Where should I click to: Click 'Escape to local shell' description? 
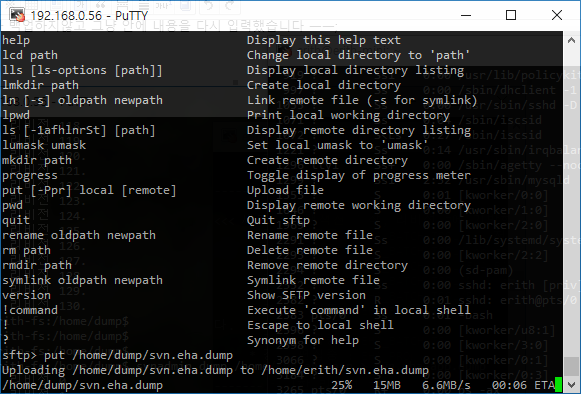click(320, 325)
